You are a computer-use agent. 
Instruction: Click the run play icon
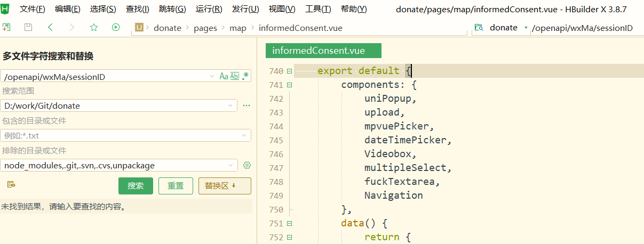point(116,28)
